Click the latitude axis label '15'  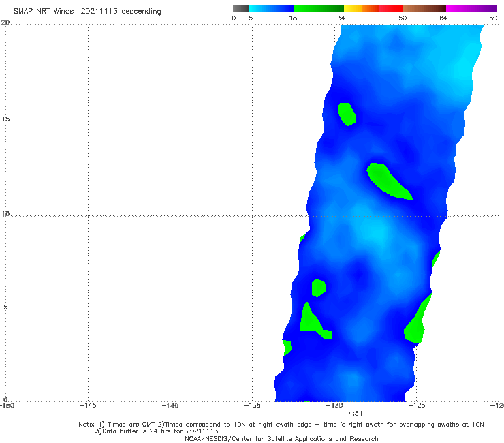[5, 119]
